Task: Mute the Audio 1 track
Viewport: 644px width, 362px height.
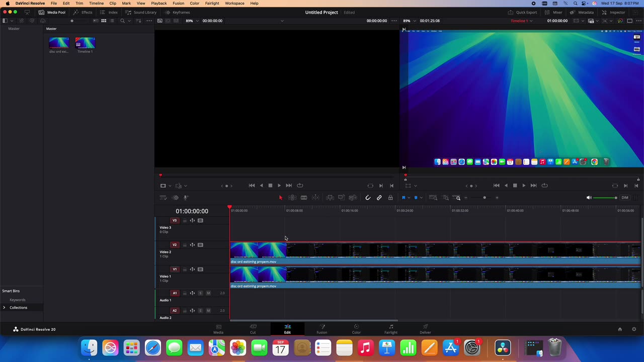Action: tap(208, 293)
